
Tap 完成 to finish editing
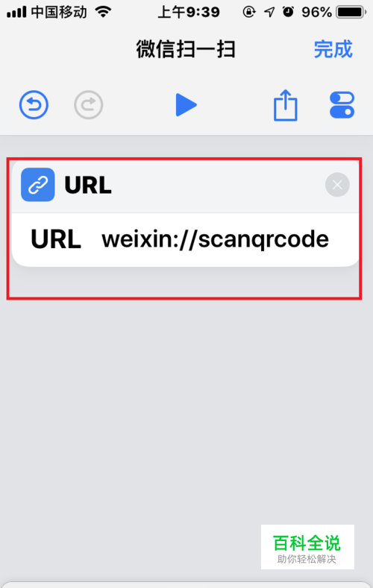tap(333, 49)
